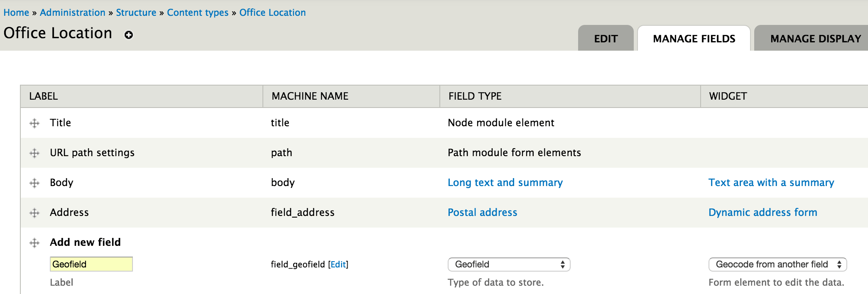Edit the field_geofield machine name
868x294 pixels.
[338, 265]
